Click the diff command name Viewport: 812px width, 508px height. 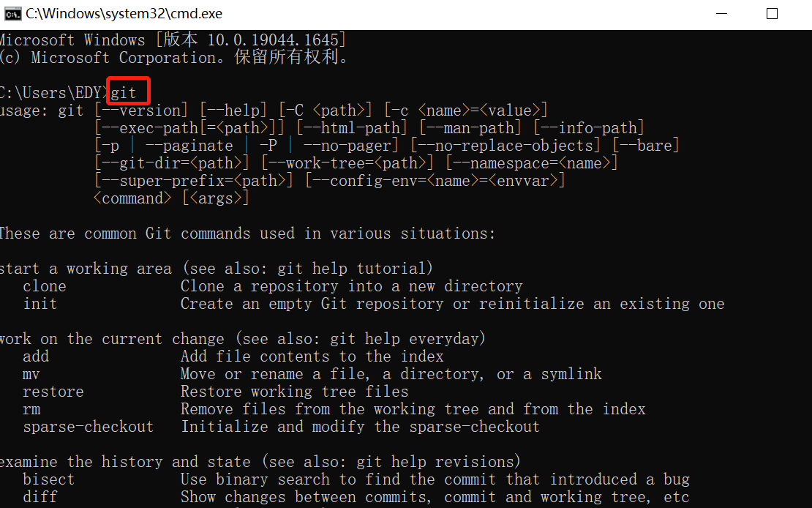point(40,497)
